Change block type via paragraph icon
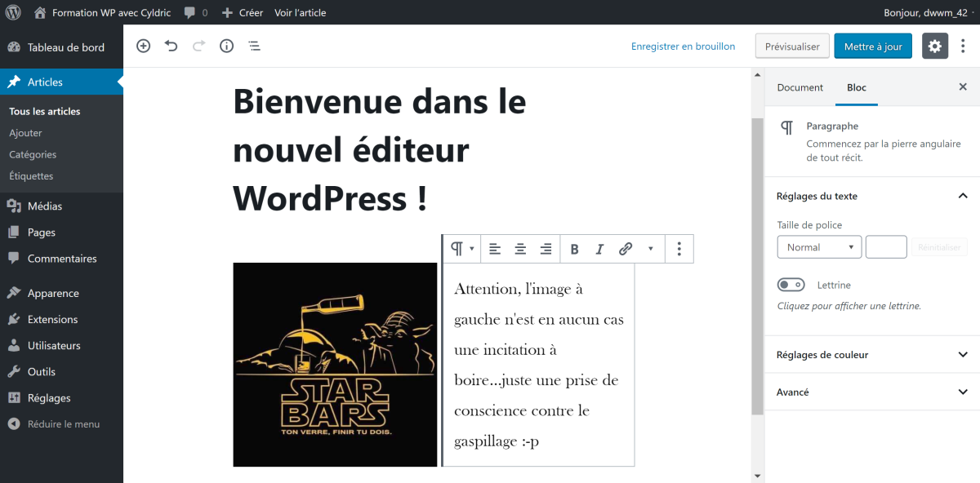The width and height of the screenshot is (980, 483). point(462,249)
